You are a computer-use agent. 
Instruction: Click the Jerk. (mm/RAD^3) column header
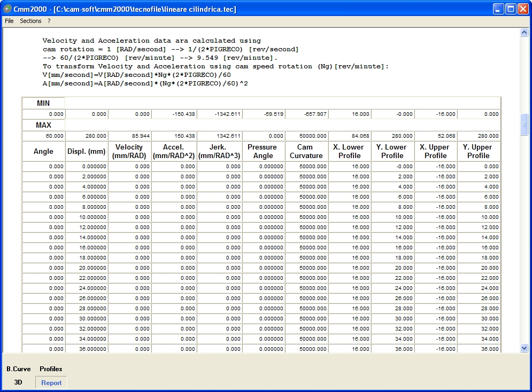[219, 151]
